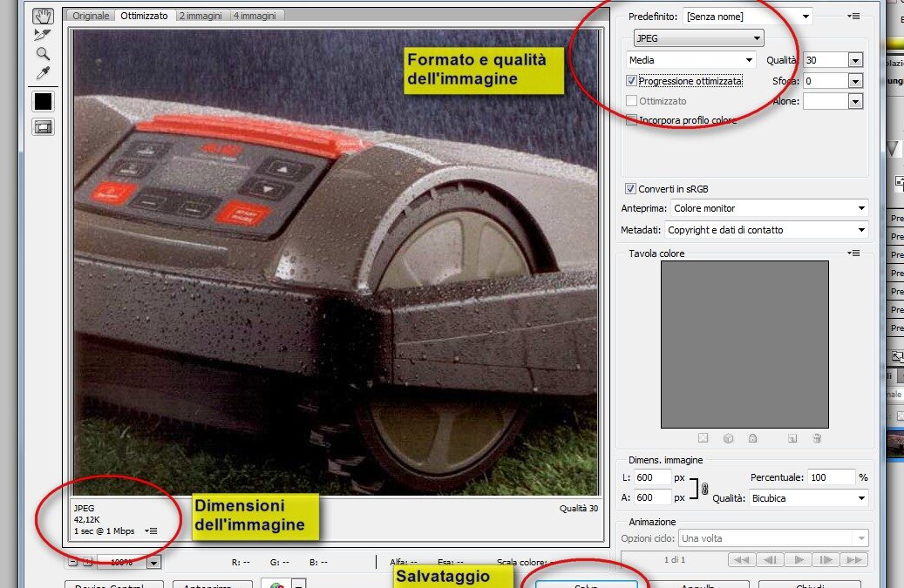Click the 42,12K file size text
The image size is (904, 588).
tap(86, 519)
